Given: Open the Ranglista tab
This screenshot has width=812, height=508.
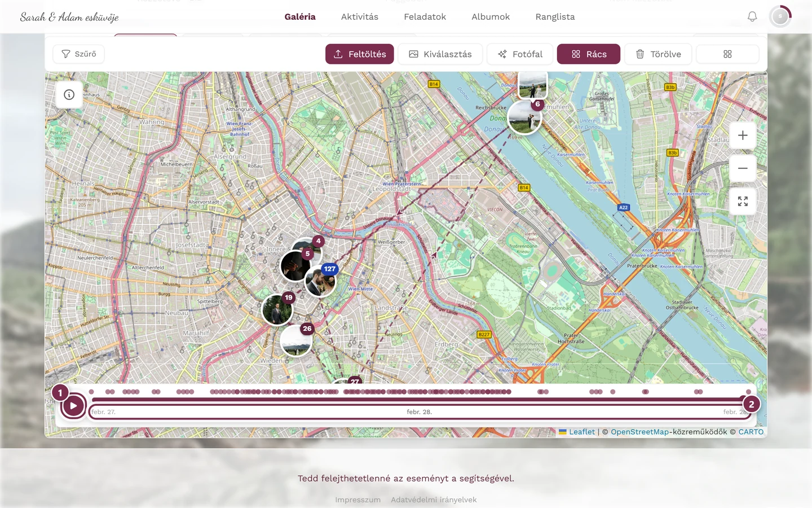Looking at the screenshot, I should (555, 17).
